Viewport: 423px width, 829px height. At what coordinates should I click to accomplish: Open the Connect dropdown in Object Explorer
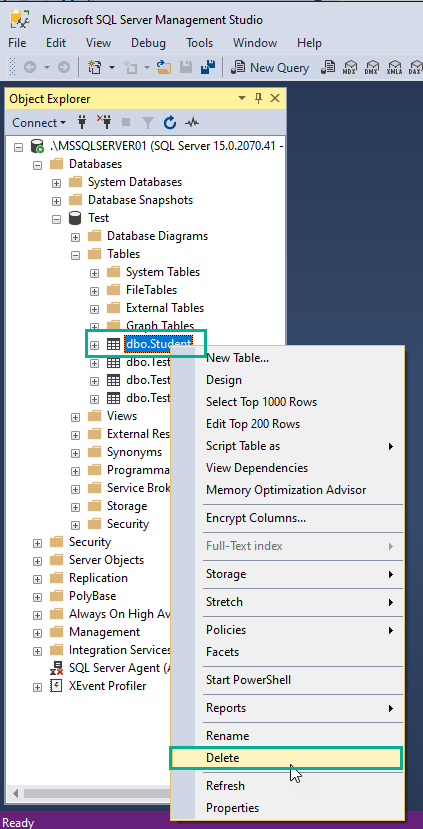pyautogui.click(x=39, y=123)
